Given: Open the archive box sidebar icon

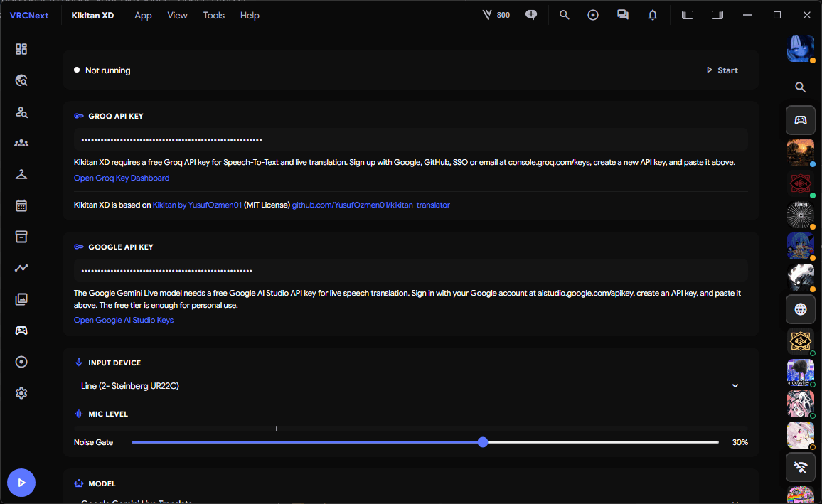Looking at the screenshot, I should (x=21, y=237).
